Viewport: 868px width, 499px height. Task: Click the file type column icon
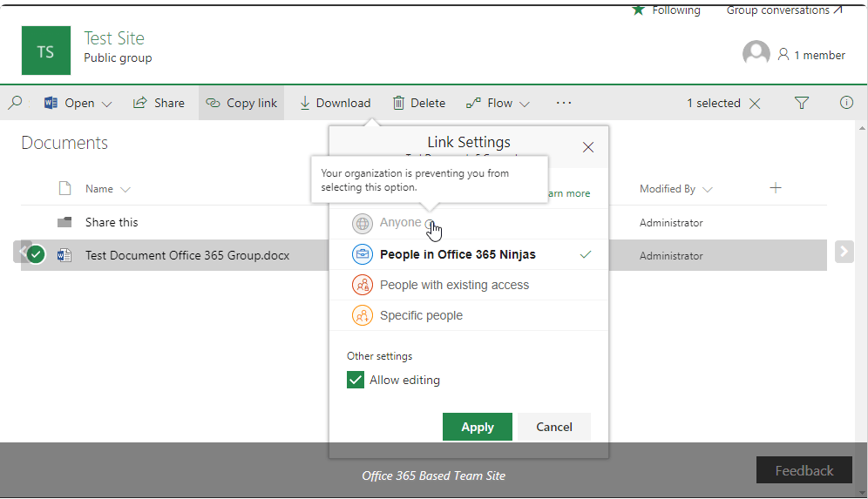[64, 189]
